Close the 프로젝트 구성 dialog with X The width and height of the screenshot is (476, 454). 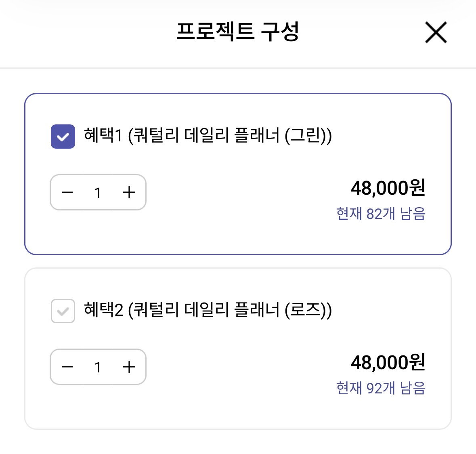(x=436, y=32)
